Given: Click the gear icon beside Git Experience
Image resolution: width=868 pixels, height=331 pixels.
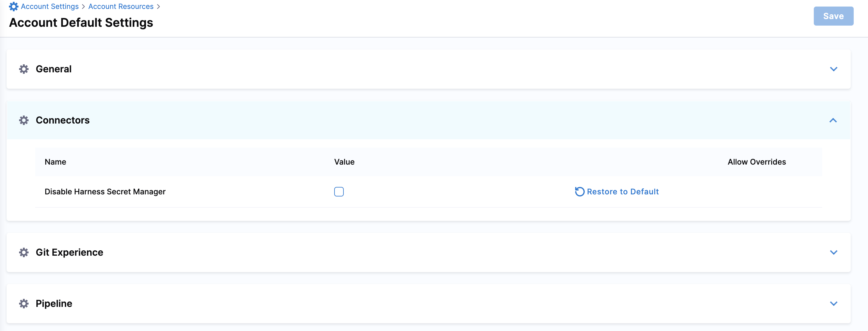Looking at the screenshot, I should pos(24,252).
